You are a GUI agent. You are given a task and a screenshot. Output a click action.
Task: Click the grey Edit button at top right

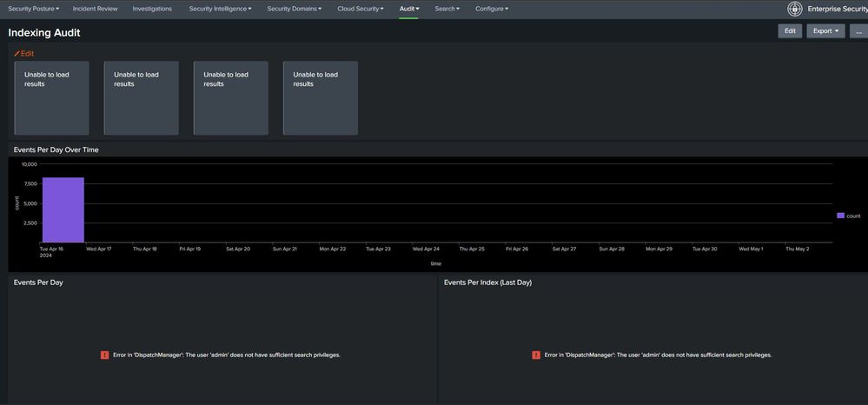(x=790, y=31)
